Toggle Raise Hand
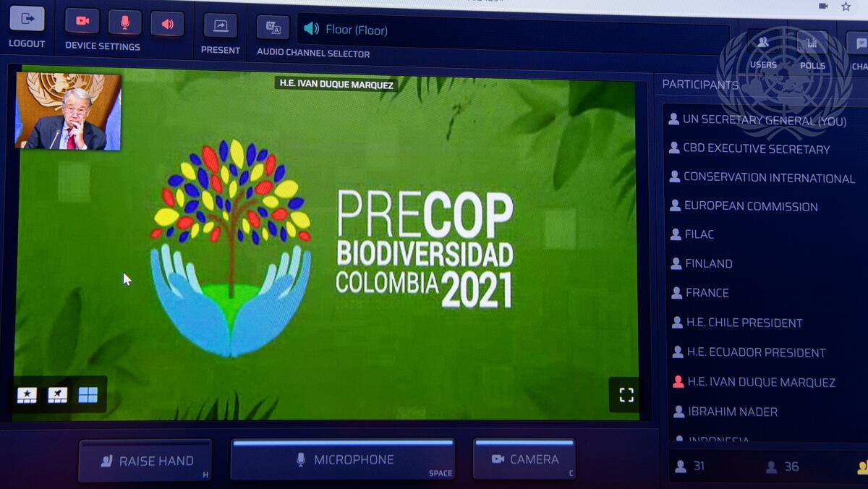The image size is (868, 489). pos(145,461)
